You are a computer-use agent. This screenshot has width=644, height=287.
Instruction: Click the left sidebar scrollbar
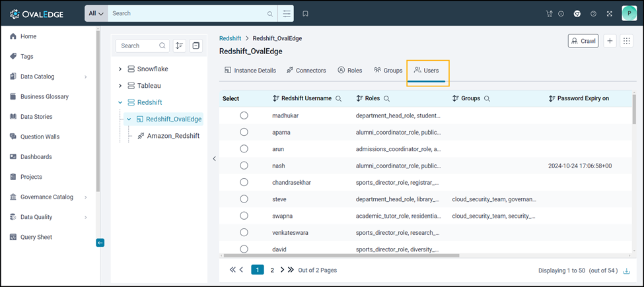point(98,110)
